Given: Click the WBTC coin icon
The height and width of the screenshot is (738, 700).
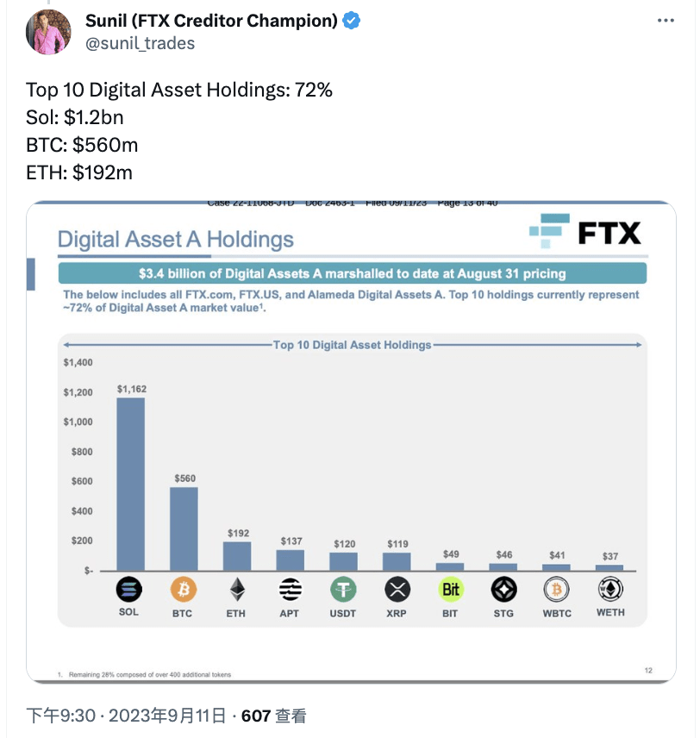Looking at the screenshot, I should (x=556, y=591).
